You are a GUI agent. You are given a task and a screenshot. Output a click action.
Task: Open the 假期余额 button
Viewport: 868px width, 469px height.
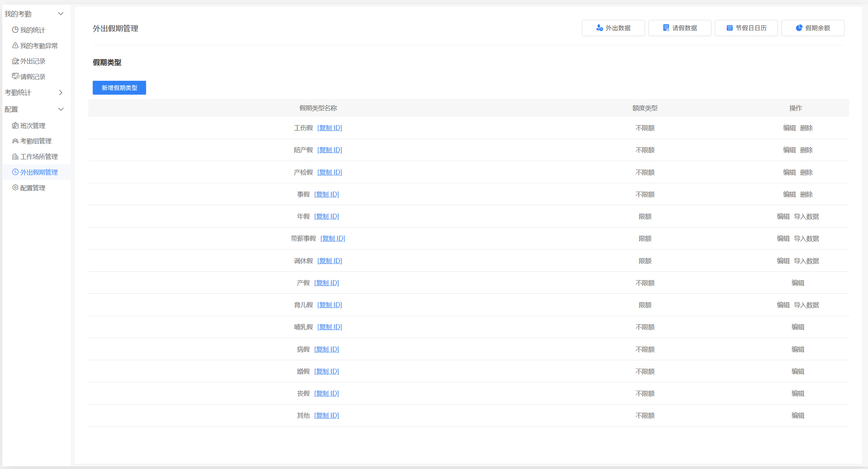click(812, 28)
